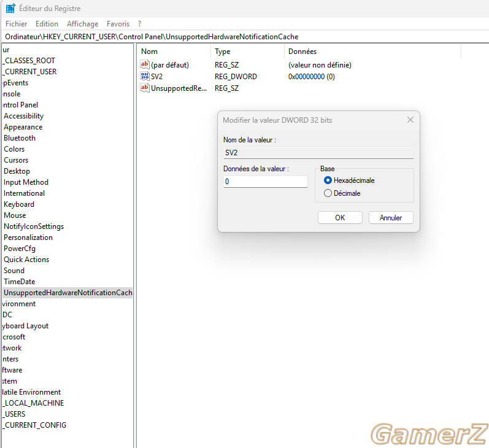Select the Keyboard Layout key
The image size is (489, 448).
pos(25,326)
